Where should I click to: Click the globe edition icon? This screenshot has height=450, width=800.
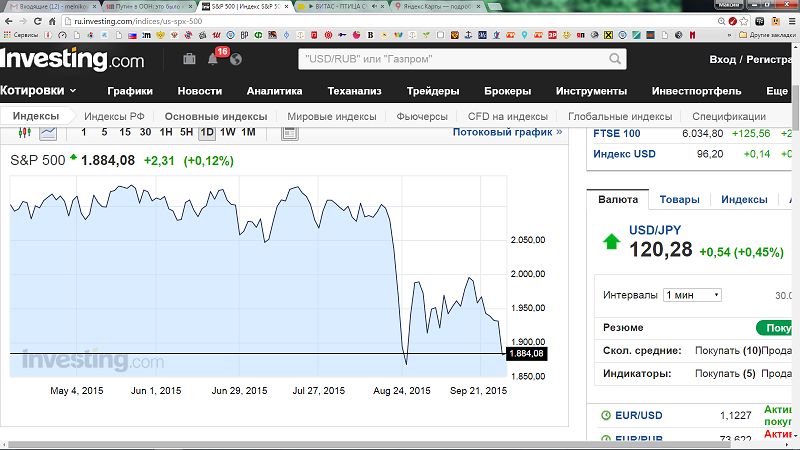236,59
